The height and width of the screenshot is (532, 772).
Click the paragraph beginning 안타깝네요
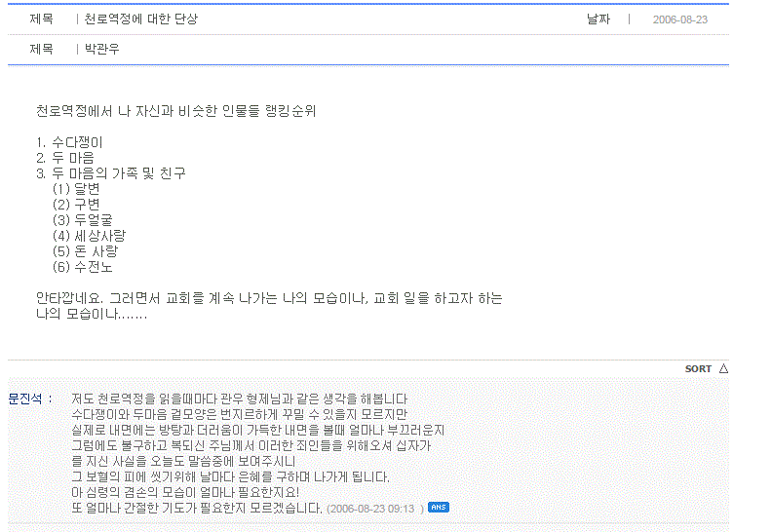[x=269, y=306]
